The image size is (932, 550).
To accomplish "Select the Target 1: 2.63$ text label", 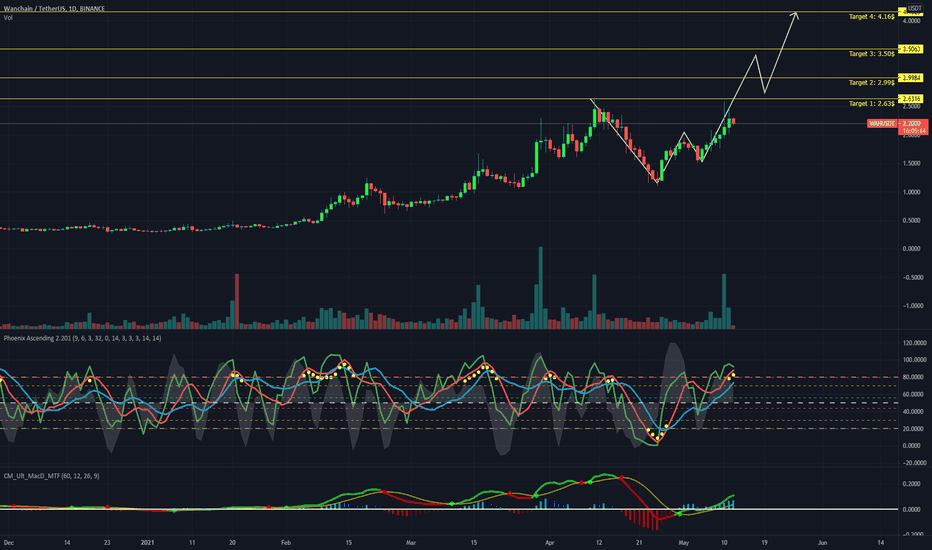I will [871, 103].
